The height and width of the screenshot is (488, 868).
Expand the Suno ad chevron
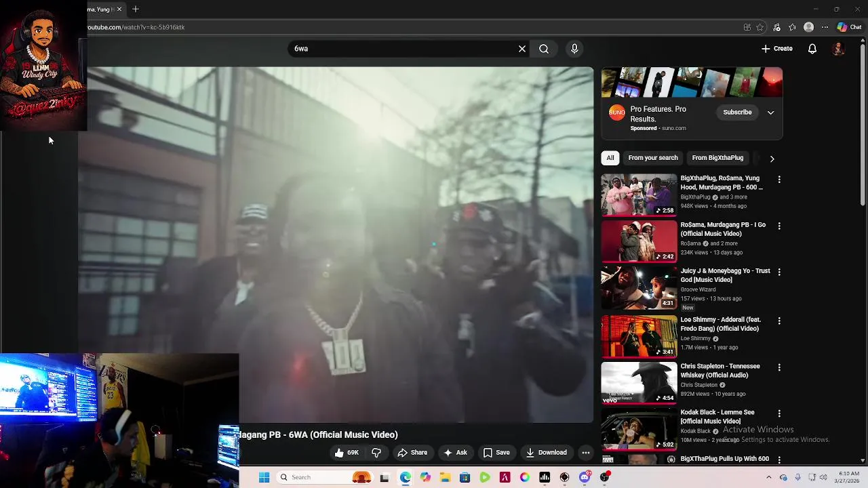point(770,113)
